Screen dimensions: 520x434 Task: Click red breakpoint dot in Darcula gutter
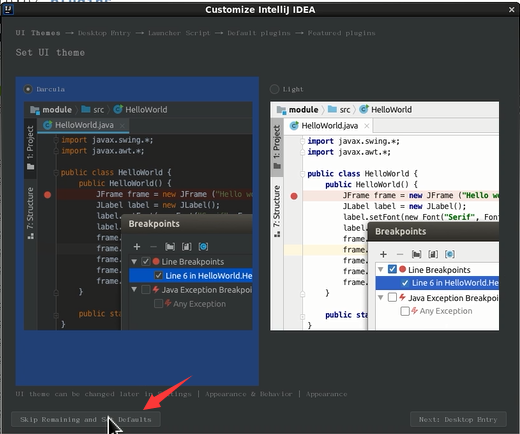click(48, 195)
